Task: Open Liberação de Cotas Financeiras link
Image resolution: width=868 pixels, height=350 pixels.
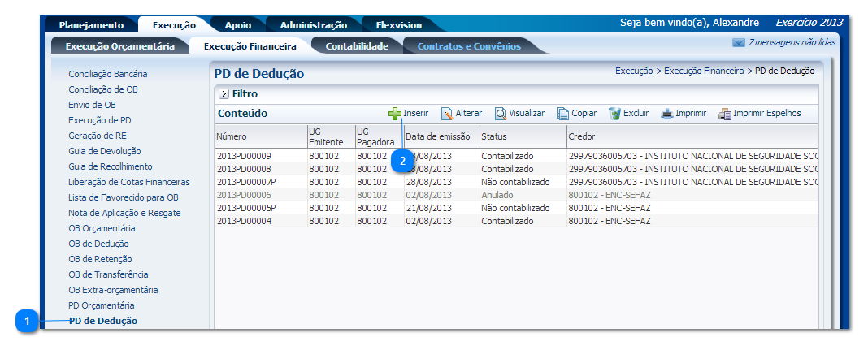Action: pyautogui.click(x=128, y=182)
